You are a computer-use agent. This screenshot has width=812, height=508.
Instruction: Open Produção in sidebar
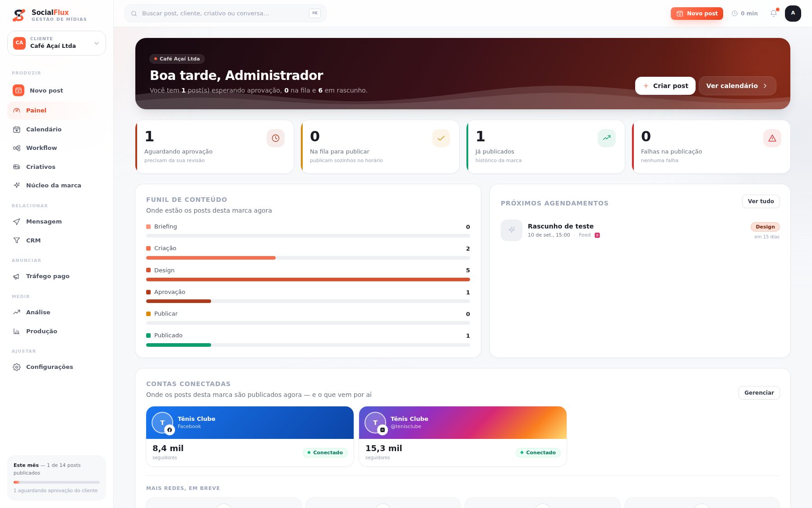coord(56,331)
